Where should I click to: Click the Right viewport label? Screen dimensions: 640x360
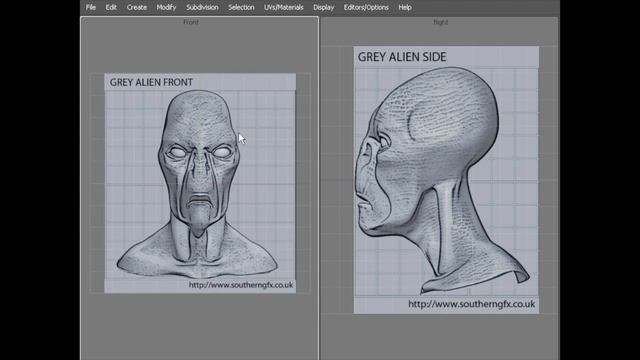[440, 22]
